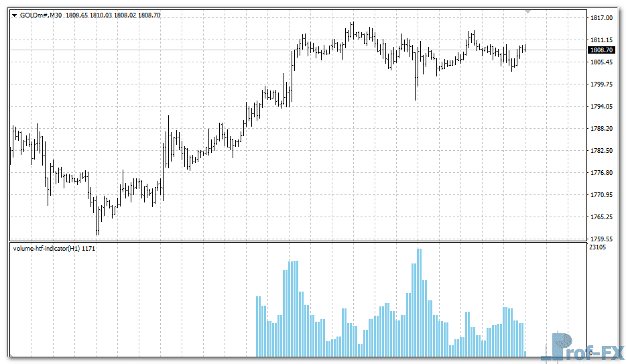This screenshot has height=364, width=626.
Task: Click the last small volume bar on the right
Action: (525, 353)
